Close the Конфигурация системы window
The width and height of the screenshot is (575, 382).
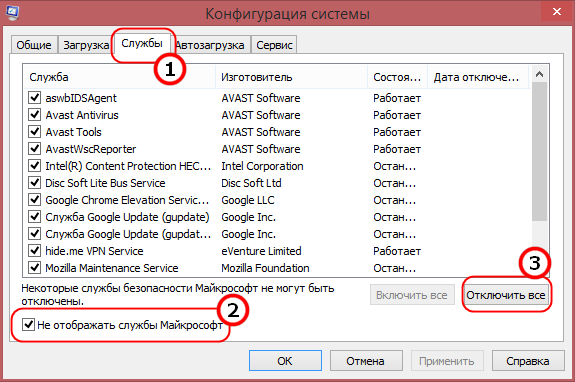[557, 12]
